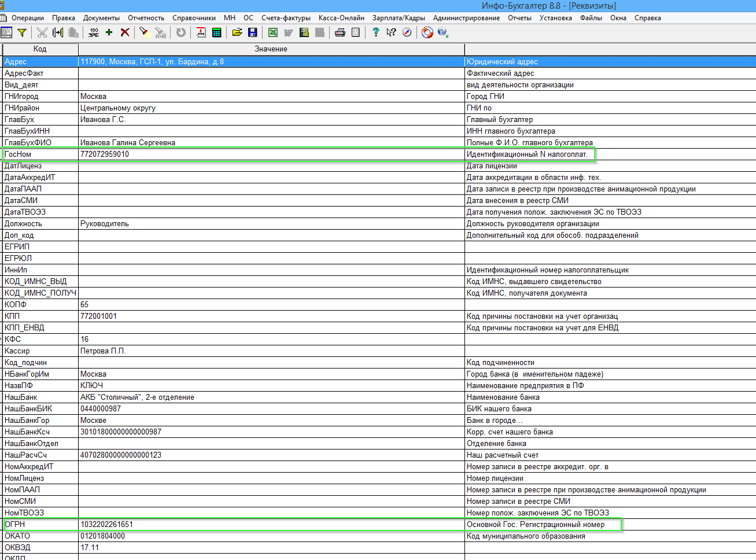Select the ОГРН code cell

click(40, 525)
